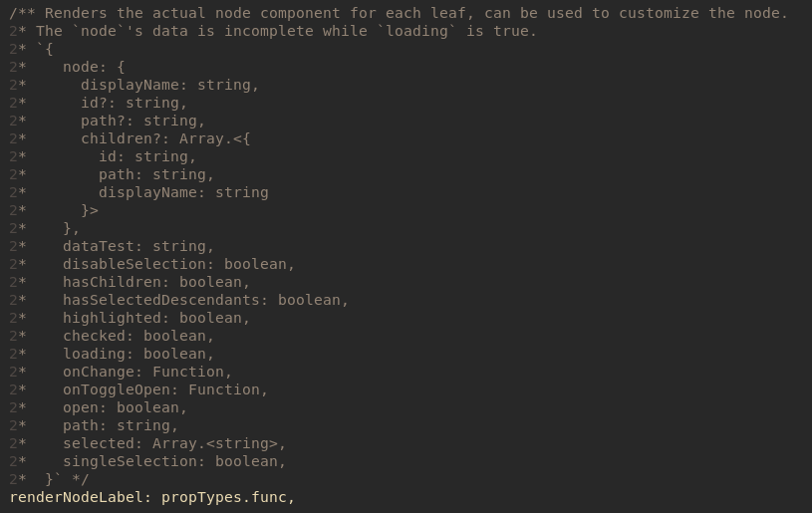Click the 'path?: string,' line
This screenshot has width=812, height=513.
click(x=142, y=121)
